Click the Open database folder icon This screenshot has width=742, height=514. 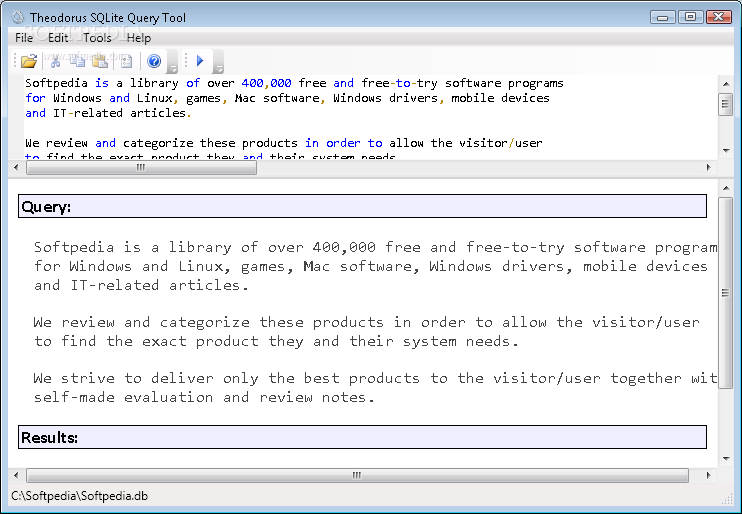coord(29,61)
